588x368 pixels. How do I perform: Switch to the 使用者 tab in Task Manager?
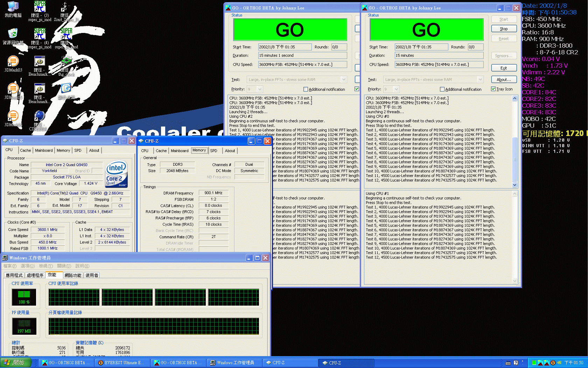[92, 275]
